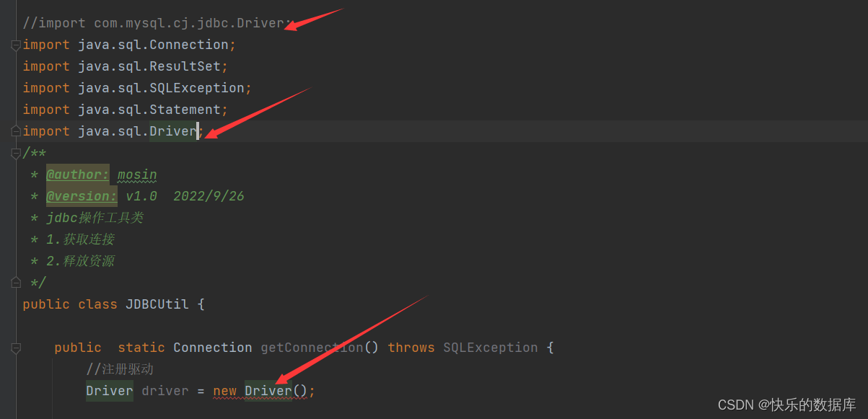868x419 pixels.
Task: Select the highlighted Driver in the last import
Action: click(x=173, y=131)
